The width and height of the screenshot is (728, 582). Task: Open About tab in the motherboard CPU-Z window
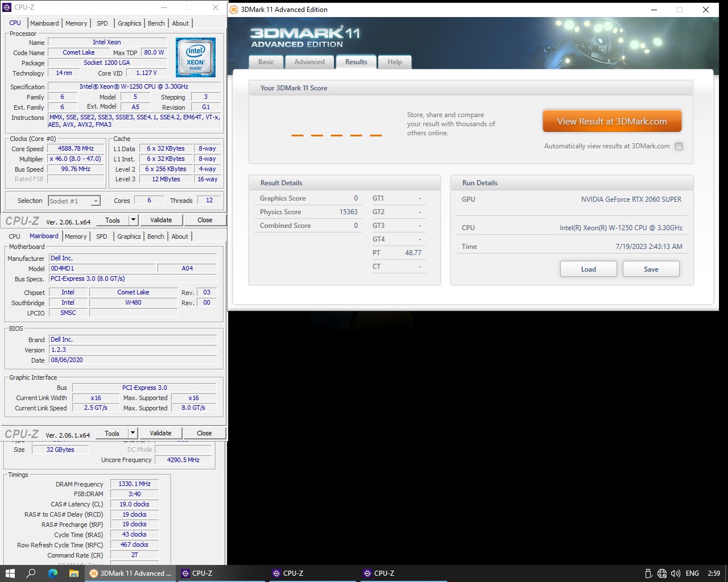pos(180,236)
